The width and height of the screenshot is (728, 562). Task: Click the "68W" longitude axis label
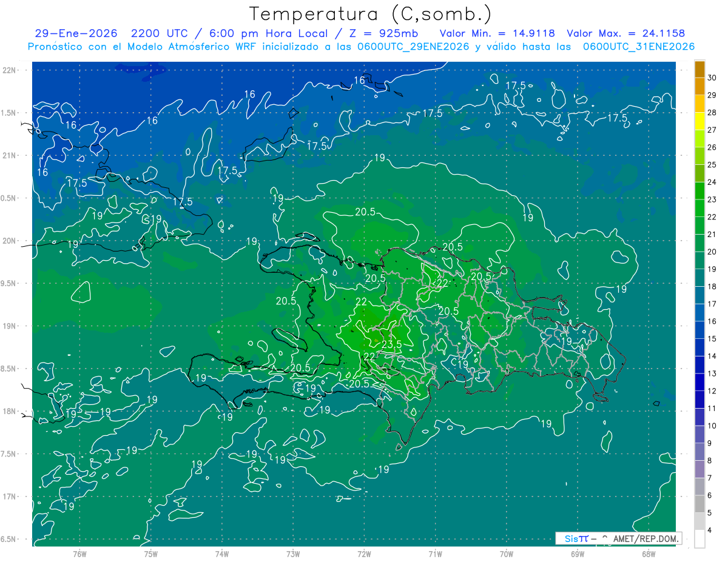649,554
